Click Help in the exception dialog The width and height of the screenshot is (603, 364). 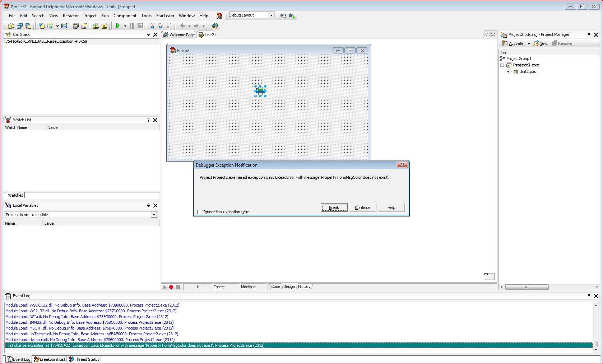[391, 207]
